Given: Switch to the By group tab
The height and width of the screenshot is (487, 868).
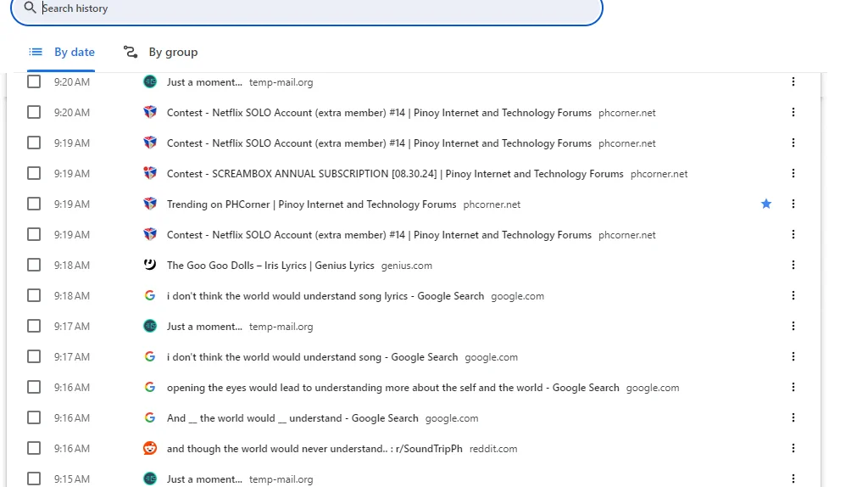Looking at the screenshot, I should pyautogui.click(x=160, y=52).
